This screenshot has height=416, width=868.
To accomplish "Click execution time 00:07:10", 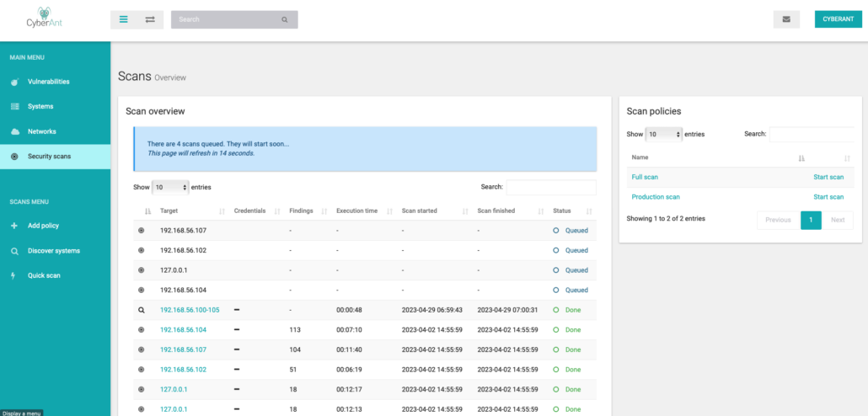I will (x=349, y=330).
